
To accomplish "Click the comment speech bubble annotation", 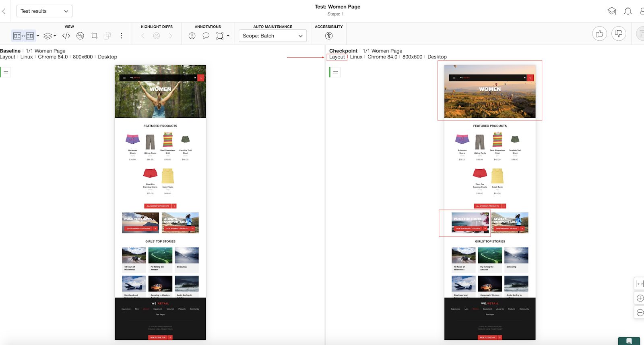I will tap(206, 36).
